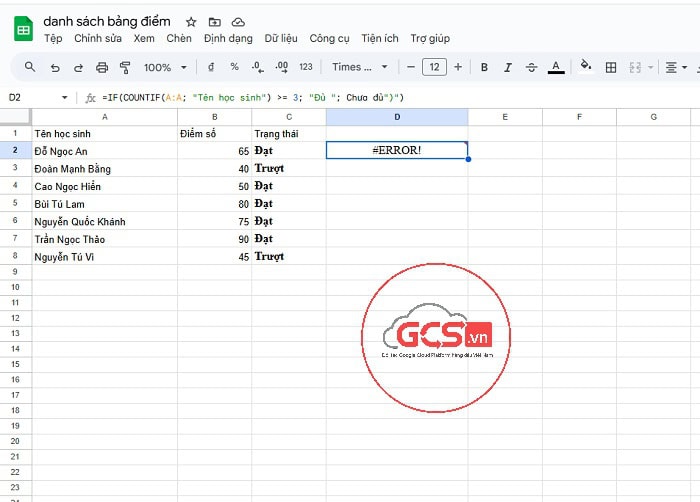Expand the D2 name box dropdown
The height and width of the screenshot is (502, 700).
pyautogui.click(x=65, y=97)
